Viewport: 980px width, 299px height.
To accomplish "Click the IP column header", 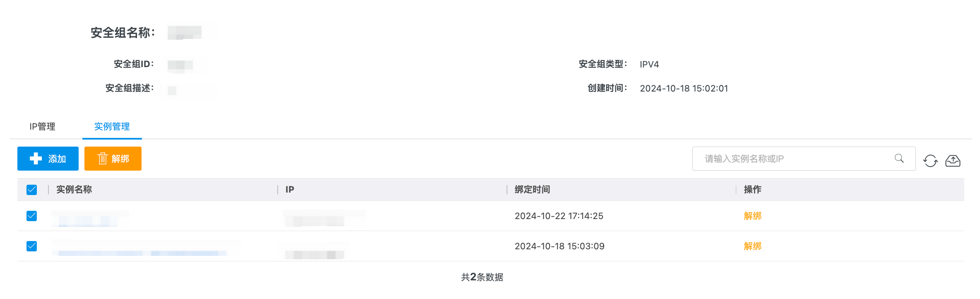I will point(290,189).
